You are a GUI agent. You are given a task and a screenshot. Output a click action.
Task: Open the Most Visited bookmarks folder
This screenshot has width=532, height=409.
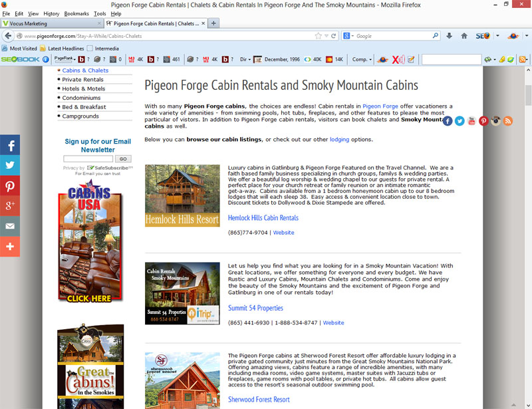click(x=19, y=49)
